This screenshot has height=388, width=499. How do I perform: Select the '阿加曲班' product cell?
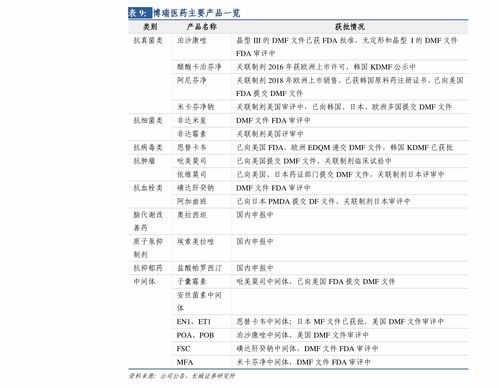tap(192, 201)
